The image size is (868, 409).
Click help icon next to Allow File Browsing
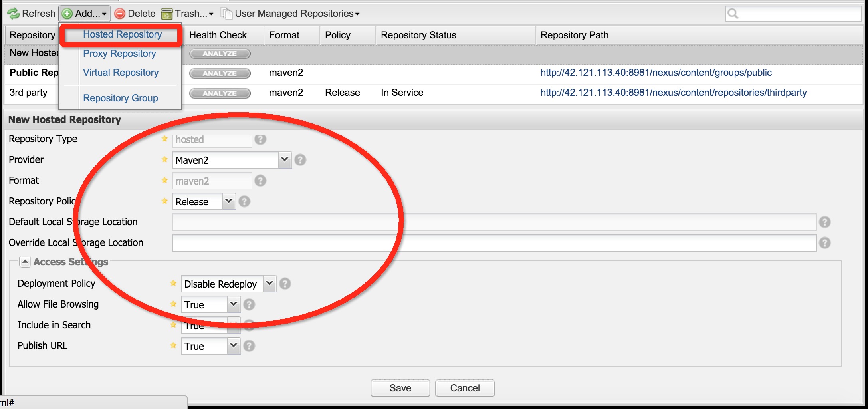[249, 305]
